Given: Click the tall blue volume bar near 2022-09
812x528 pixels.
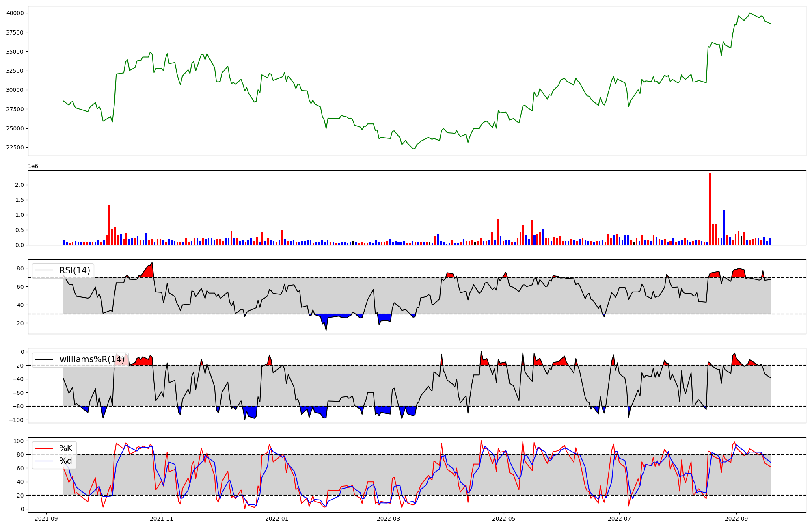Looking at the screenshot, I should pyautogui.click(x=724, y=227).
